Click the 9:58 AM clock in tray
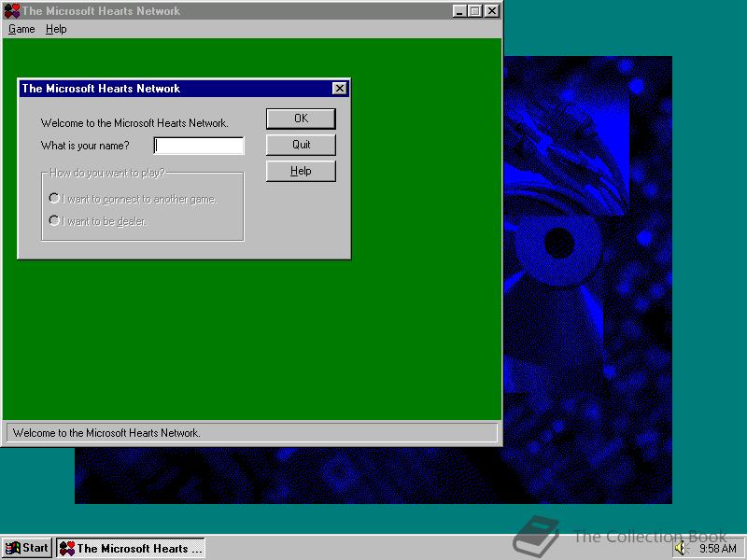 coord(717,549)
